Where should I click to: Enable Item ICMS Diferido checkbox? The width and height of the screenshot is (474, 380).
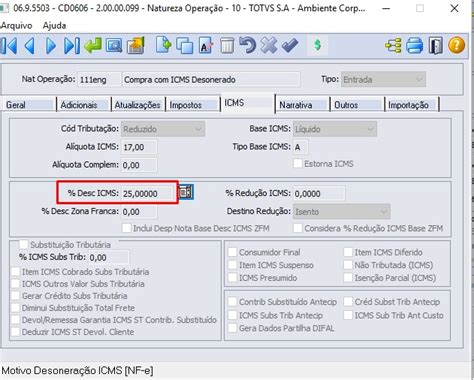click(x=348, y=252)
